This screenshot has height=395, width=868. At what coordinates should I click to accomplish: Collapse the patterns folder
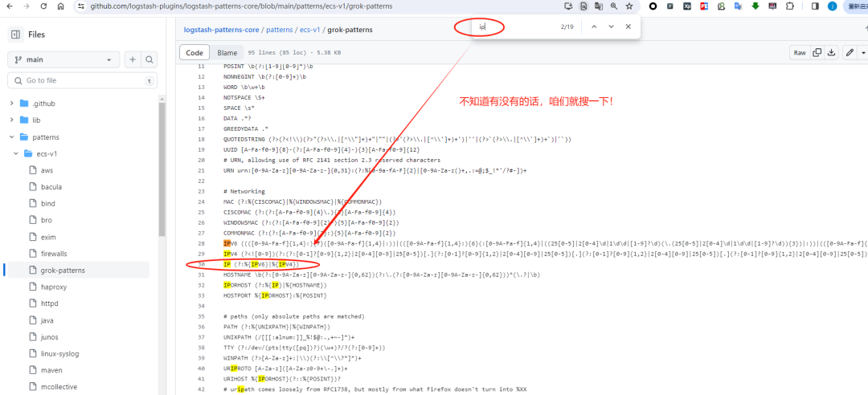[12, 136]
